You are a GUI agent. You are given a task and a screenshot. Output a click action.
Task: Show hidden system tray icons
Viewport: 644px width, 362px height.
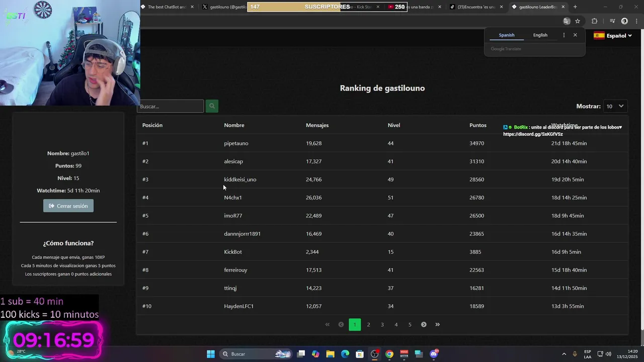[564, 354]
